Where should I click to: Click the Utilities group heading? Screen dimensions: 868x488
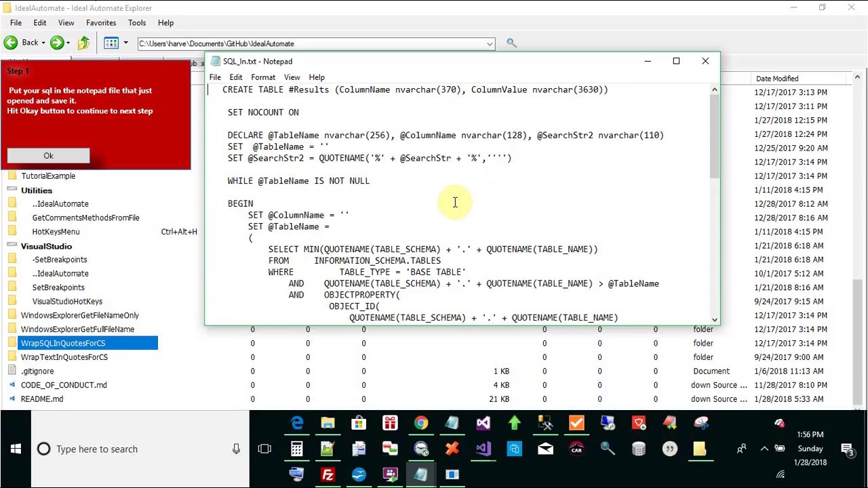pos(37,190)
